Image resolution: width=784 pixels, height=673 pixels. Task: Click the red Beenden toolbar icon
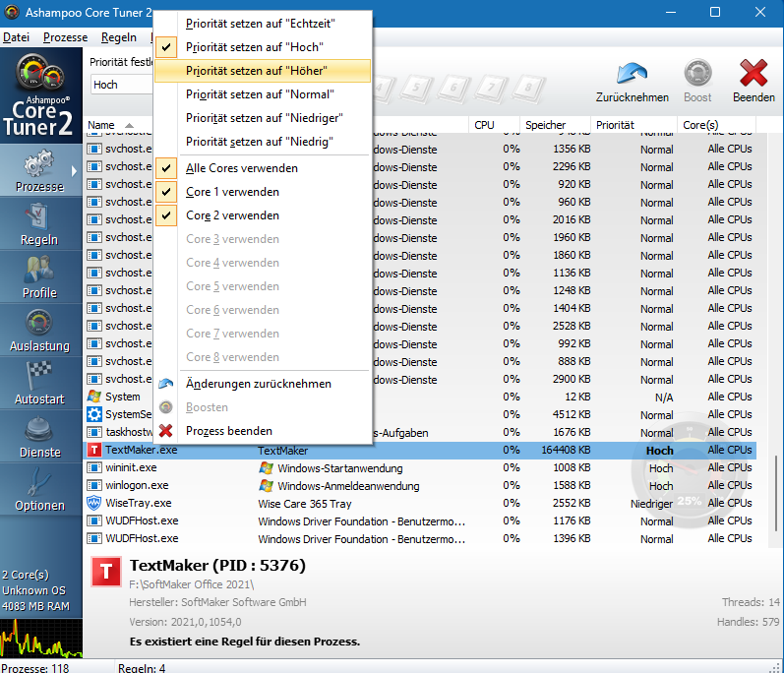(x=754, y=80)
